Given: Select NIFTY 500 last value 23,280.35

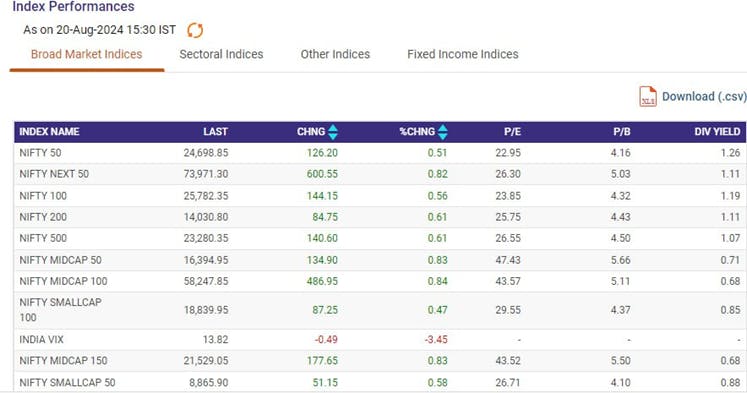Looking at the screenshot, I should 206,238.
